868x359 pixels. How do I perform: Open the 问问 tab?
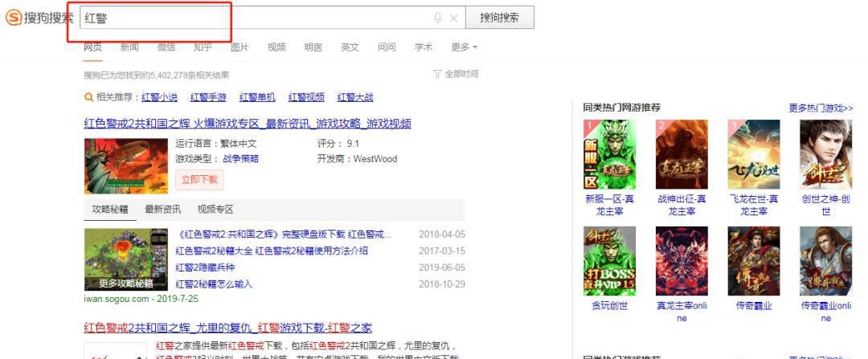387,47
